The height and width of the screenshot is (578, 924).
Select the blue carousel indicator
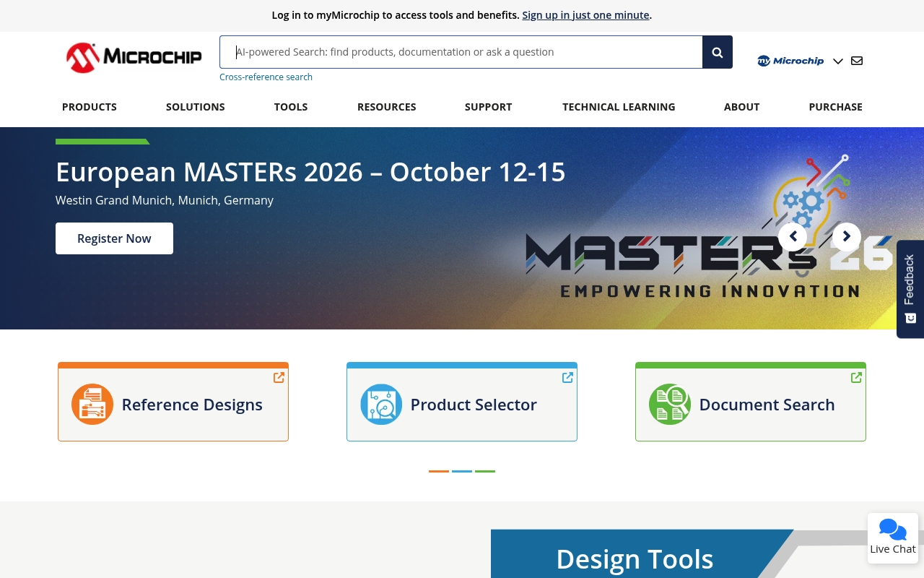pos(462,471)
